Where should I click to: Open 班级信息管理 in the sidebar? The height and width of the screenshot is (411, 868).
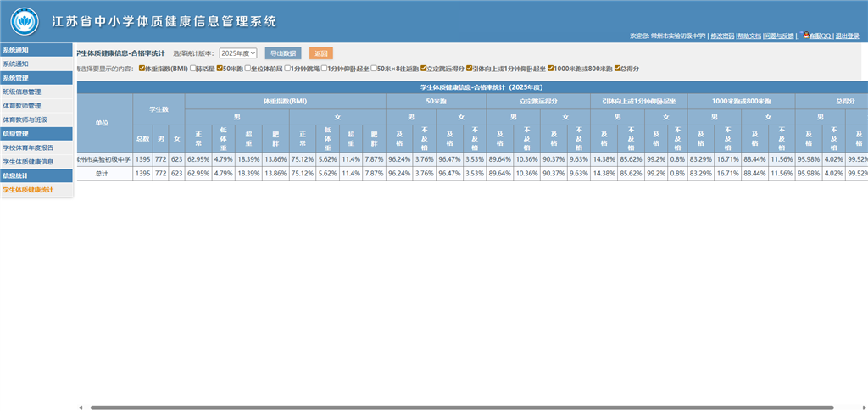tap(21, 92)
